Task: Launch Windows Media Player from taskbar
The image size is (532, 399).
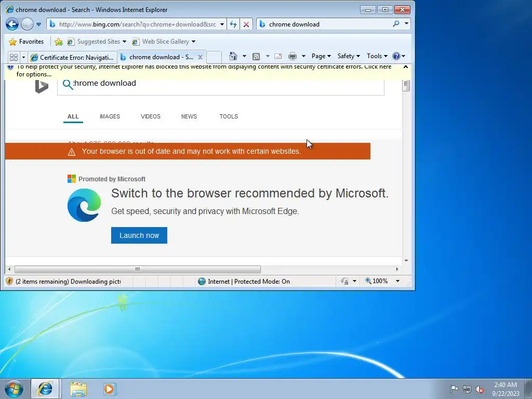Action: coord(110,389)
